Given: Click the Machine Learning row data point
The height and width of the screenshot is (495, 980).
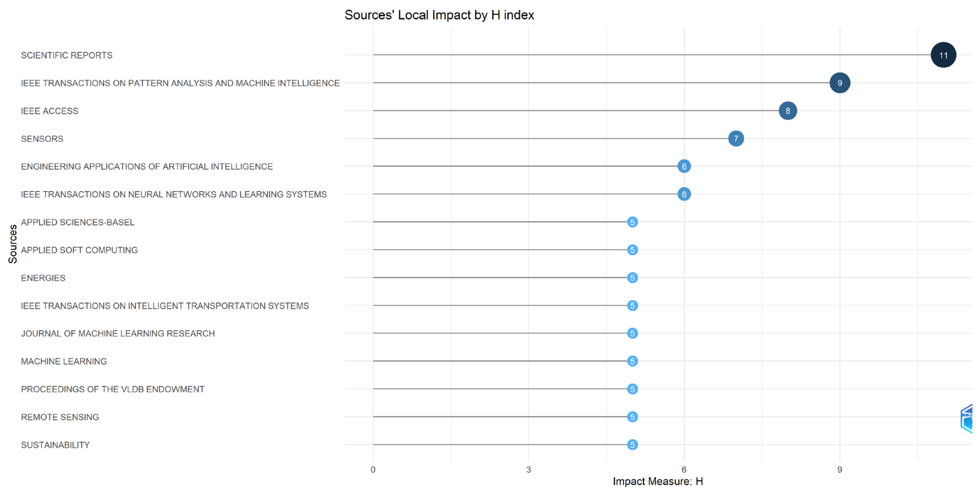Looking at the screenshot, I should (632, 361).
